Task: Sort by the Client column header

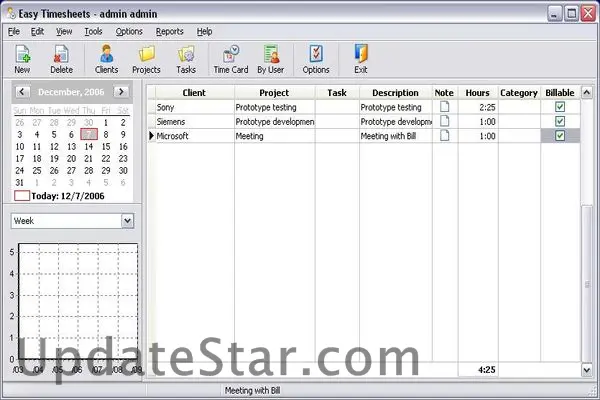Action: (x=194, y=93)
